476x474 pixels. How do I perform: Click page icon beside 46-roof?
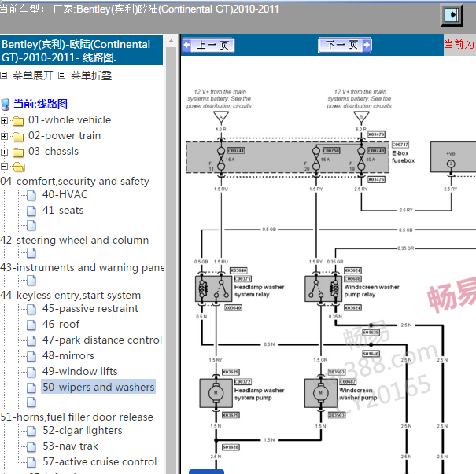pos(31,325)
